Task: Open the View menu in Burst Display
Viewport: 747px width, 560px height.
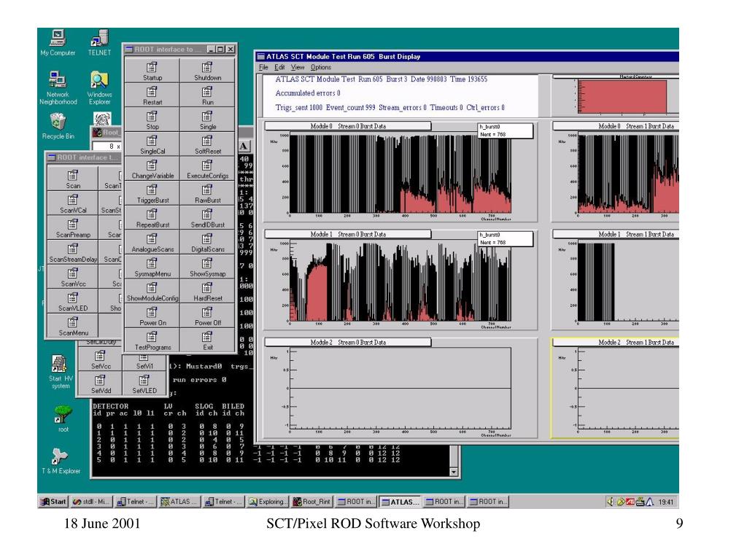Action: [x=298, y=68]
